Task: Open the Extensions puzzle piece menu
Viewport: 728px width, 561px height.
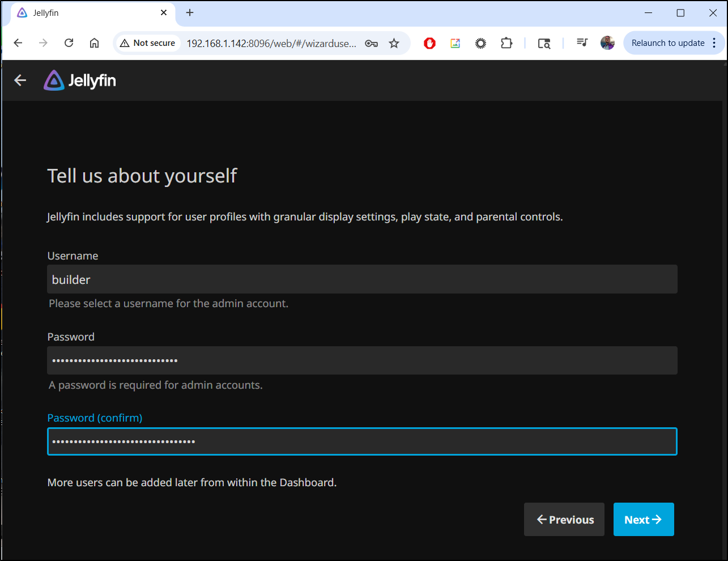Action: coord(506,43)
